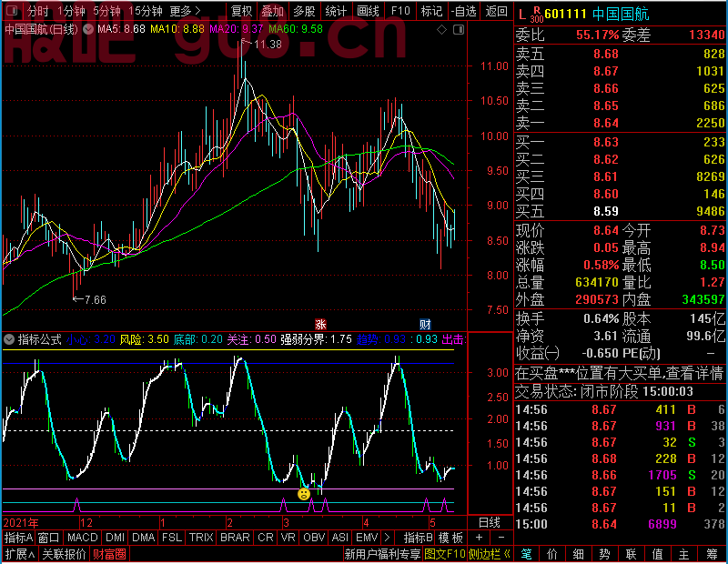Switch the indicator to EMV
This screenshot has height=564, width=728.
click(367, 538)
